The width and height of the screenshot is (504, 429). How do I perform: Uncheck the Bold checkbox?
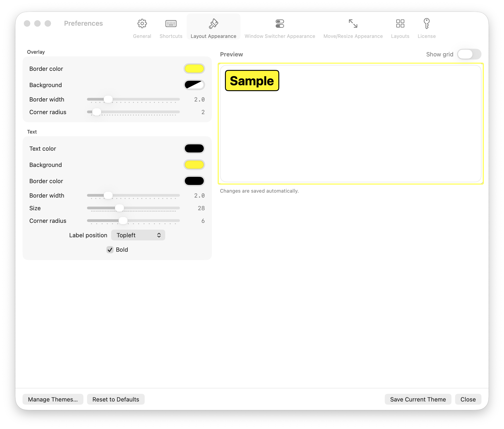click(x=110, y=249)
